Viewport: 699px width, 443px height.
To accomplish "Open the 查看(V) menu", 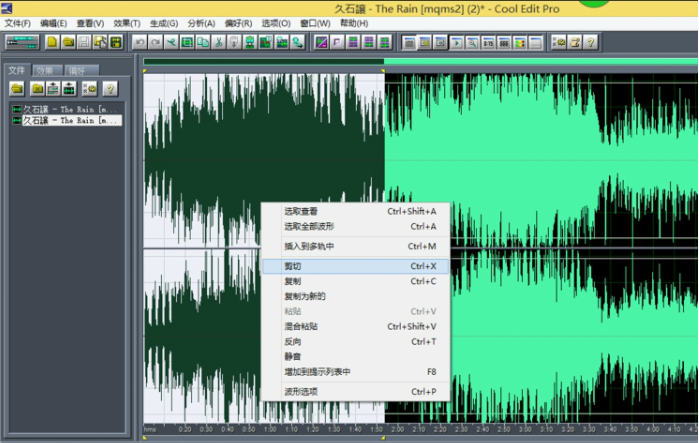I will coord(90,23).
